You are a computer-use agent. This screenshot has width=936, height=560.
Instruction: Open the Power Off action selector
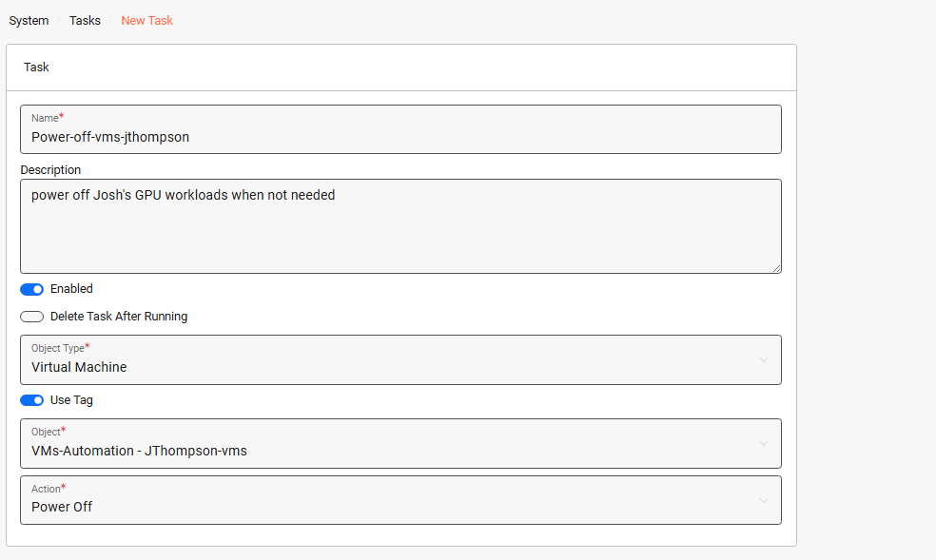pyautogui.click(x=380, y=506)
